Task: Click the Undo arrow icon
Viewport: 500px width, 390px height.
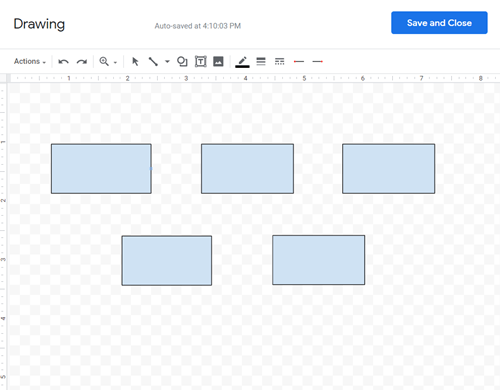Action: (63, 62)
